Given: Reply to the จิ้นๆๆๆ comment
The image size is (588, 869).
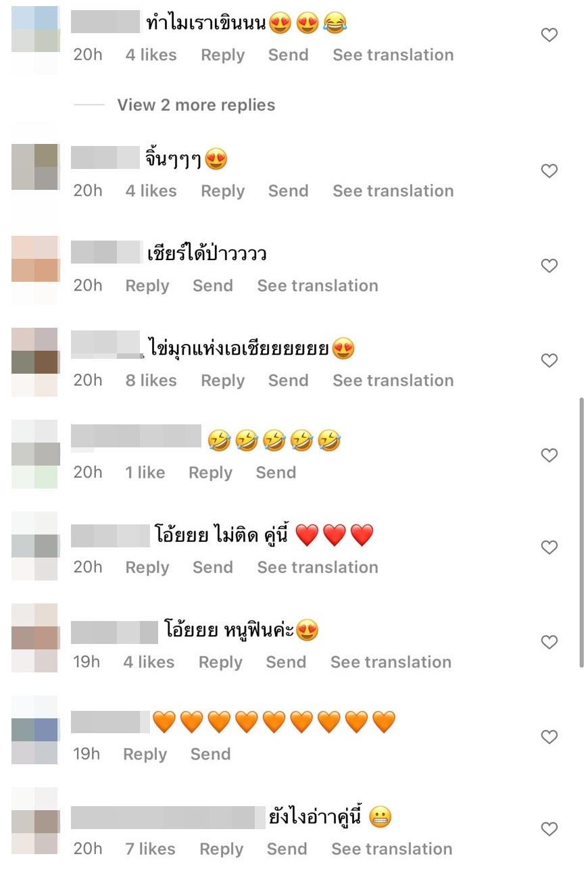Looking at the screenshot, I should click(222, 191).
